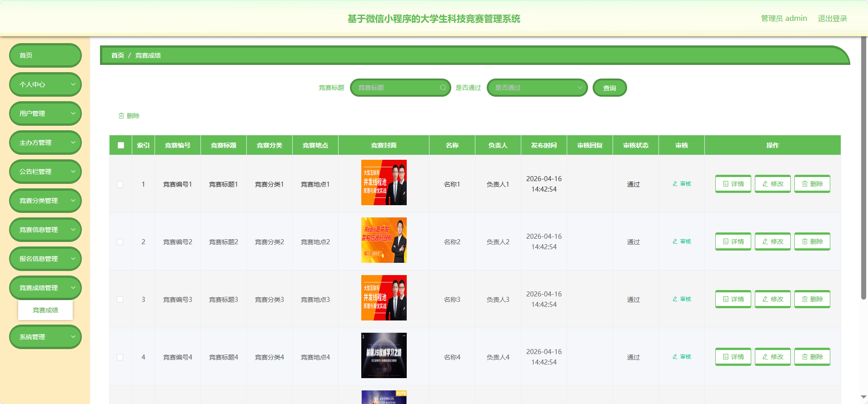The width and height of the screenshot is (868, 404).
Task: Focus the 竞赛标题 search input
Action: click(400, 88)
